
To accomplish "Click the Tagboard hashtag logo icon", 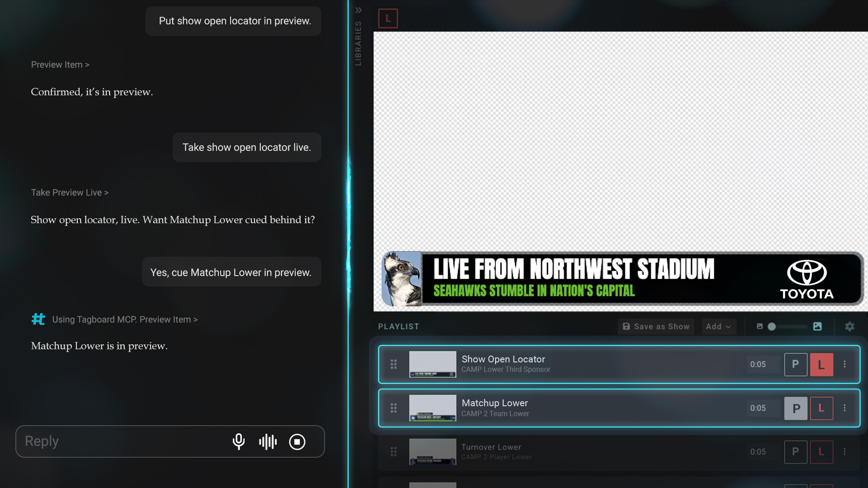I will [x=38, y=319].
